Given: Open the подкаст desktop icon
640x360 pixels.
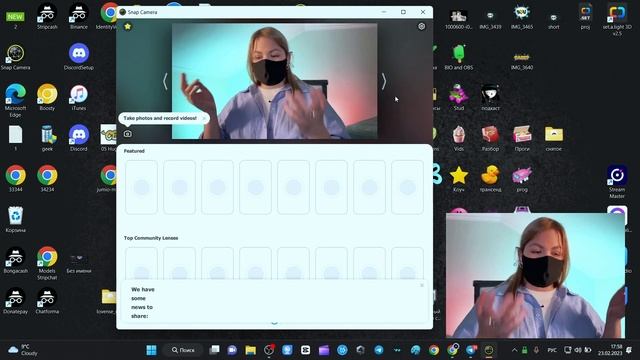Looking at the screenshot, I should point(490,98).
